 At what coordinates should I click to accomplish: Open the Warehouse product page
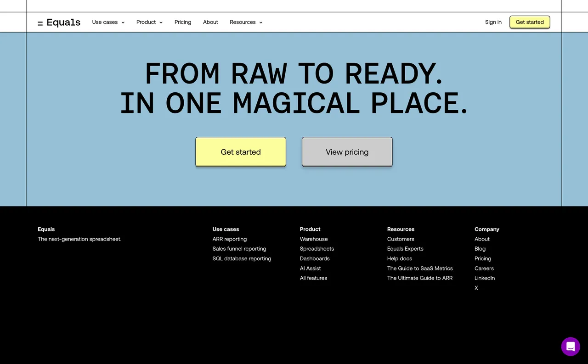(314, 239)
